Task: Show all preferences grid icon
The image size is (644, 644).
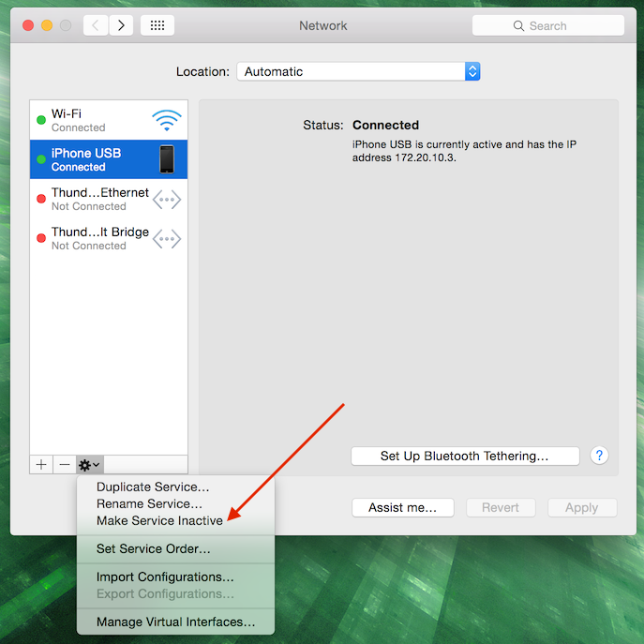Action: point(157,25)
